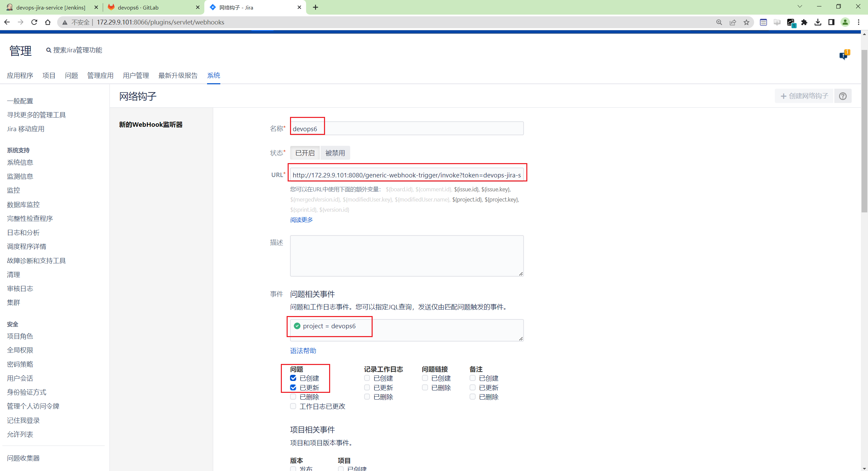Open the 最新升级报告 tab
The width and height of the screenshot is (868, 471).
(178, 75)
